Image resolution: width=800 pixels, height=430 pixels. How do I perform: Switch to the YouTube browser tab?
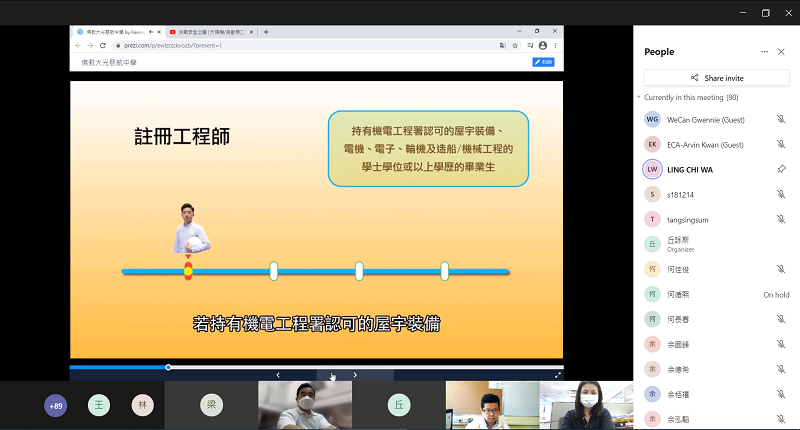pyautogui.click(x=210, y=32)
